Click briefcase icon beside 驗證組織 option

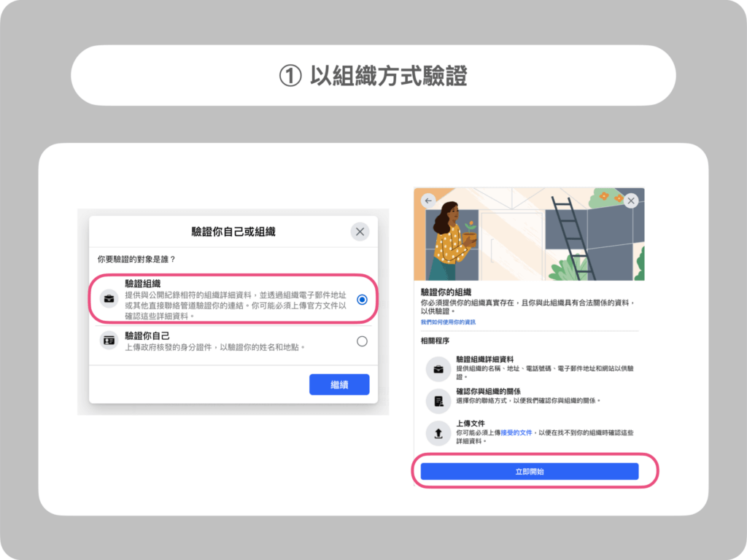[109, 299]
